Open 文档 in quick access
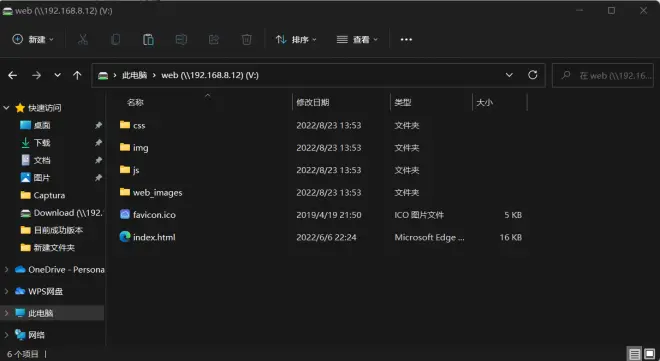660x361 pixels. coord(42,160)
